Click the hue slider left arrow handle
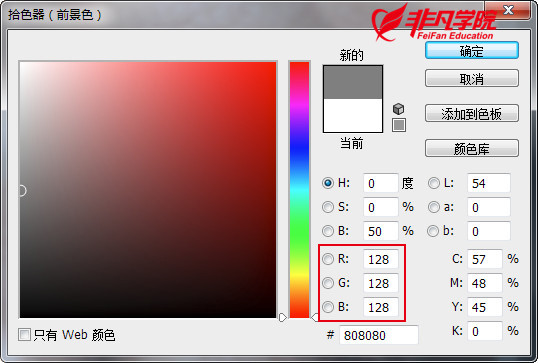 [x=282, y=318]
